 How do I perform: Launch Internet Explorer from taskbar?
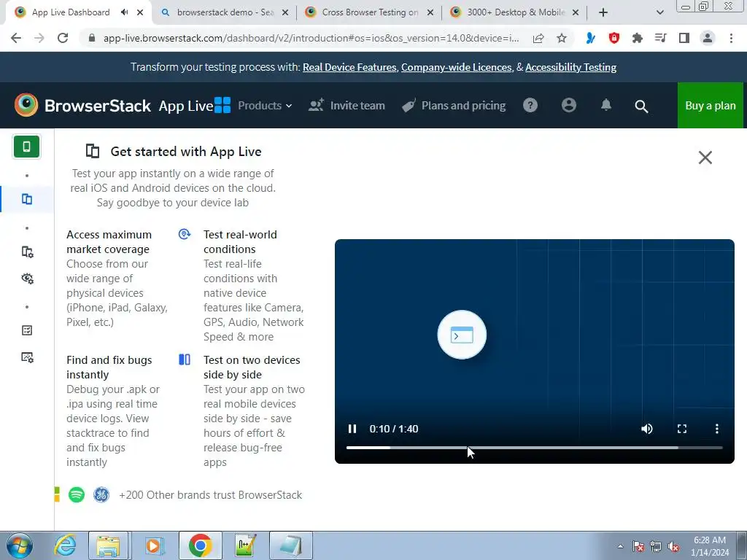pyautogui.click(x=65, y=545)
